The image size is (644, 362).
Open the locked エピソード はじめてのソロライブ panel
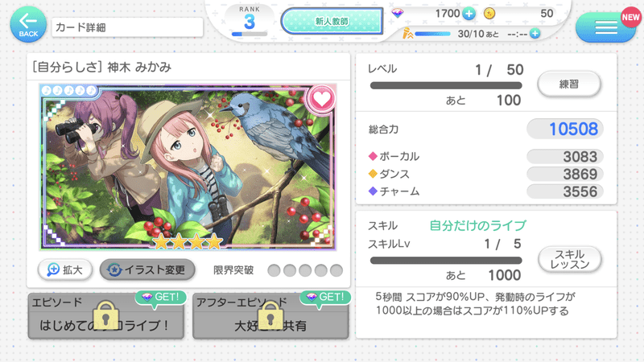coord(106,315)
